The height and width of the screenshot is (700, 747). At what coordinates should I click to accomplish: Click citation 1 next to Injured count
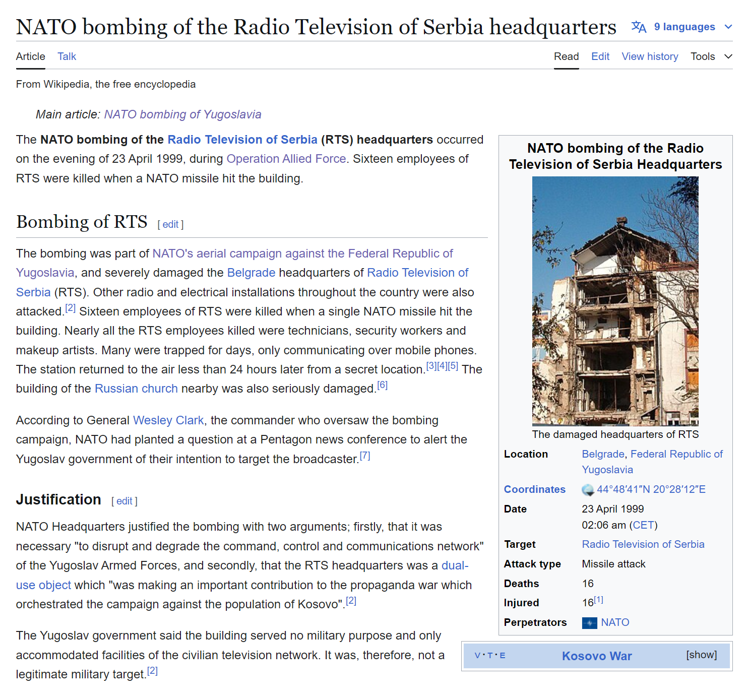click(x=598, y=600)
